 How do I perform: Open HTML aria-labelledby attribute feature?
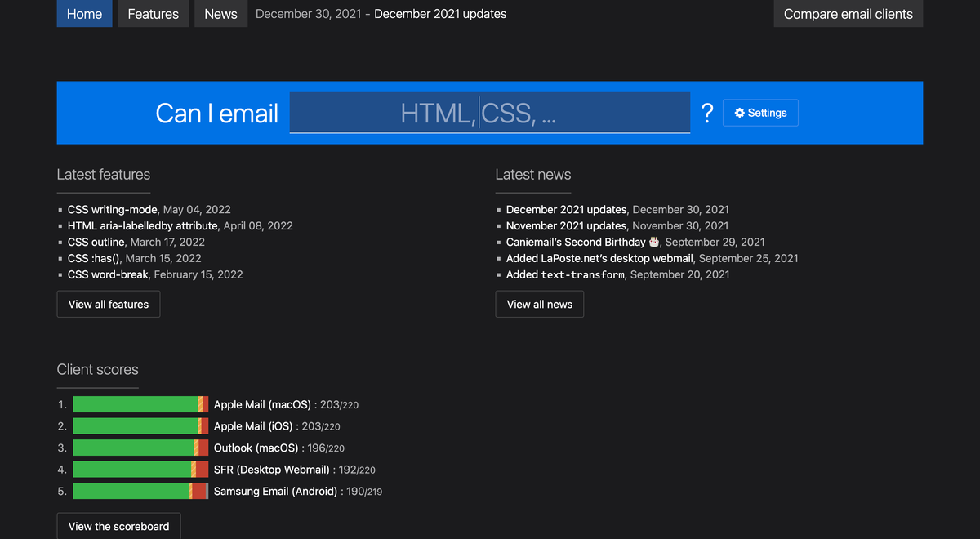click(143, 226)
